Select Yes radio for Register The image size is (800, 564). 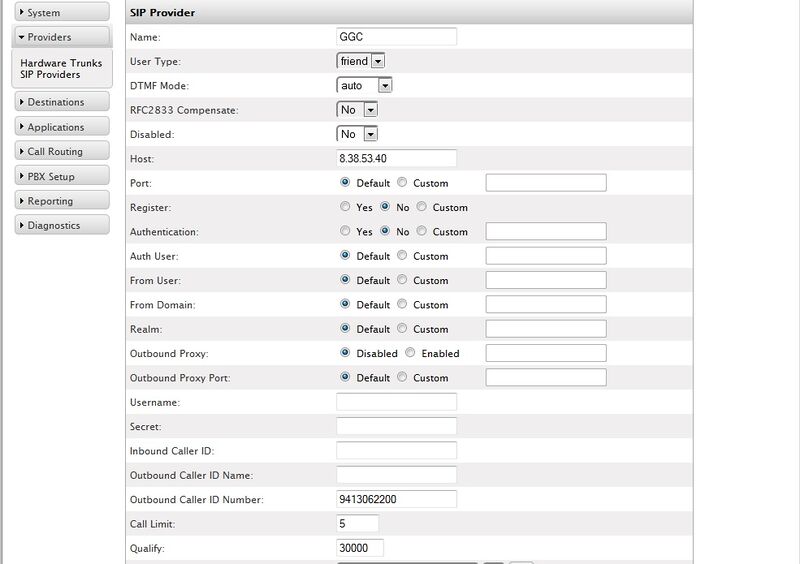(345, 207)
